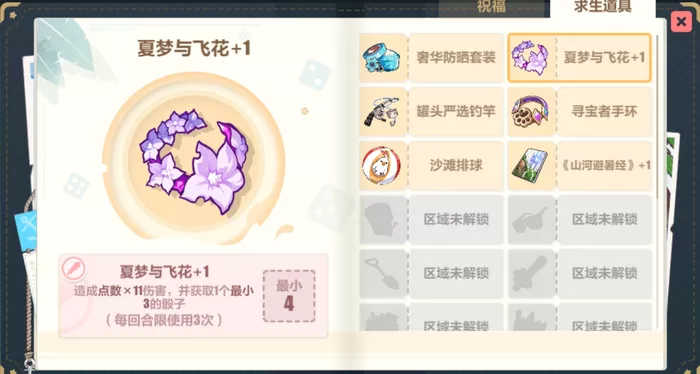This screenshot has width=700, height=374.
Task: Select the 奢华防晒套装 sunscreen set icon
Action: (383, 58)
